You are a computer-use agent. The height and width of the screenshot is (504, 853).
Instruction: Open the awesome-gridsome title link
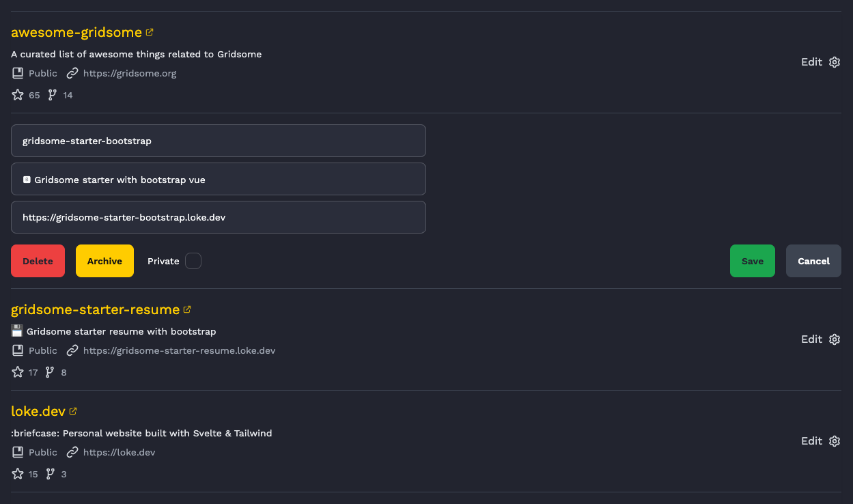click(76, 32)
